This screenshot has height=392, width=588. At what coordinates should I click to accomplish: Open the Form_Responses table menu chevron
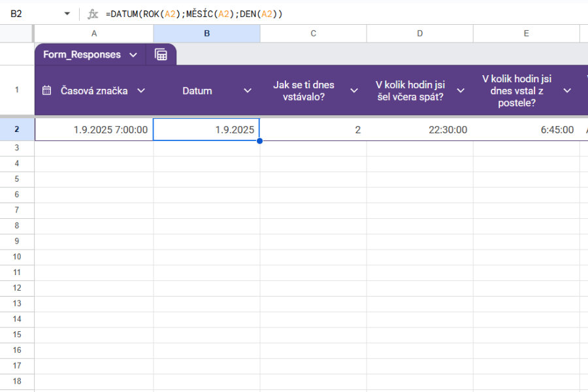click(133, 55)
